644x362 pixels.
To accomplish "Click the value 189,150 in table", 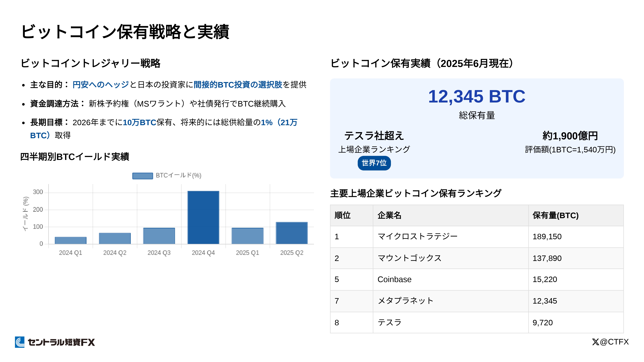I will click(x=547, y=237).
